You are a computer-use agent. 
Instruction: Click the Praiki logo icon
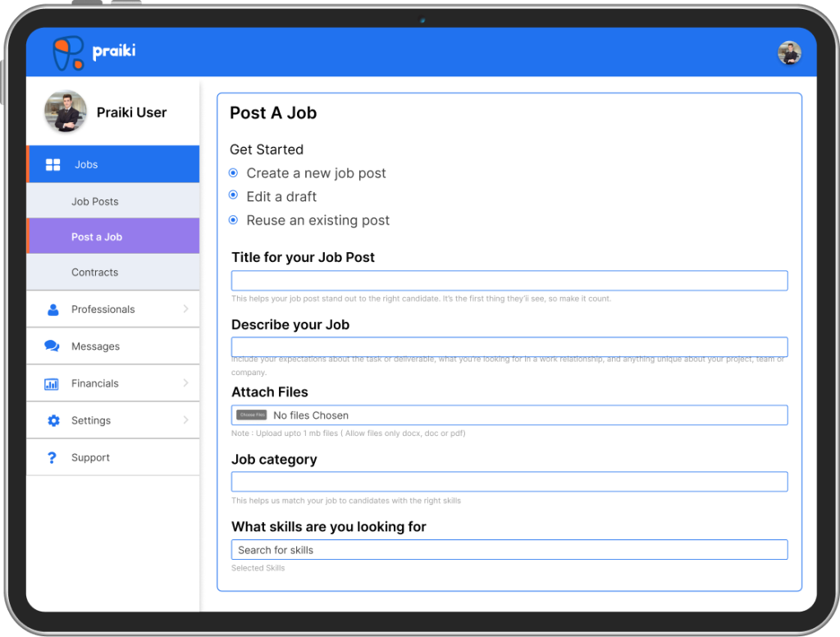pos(68,53)
